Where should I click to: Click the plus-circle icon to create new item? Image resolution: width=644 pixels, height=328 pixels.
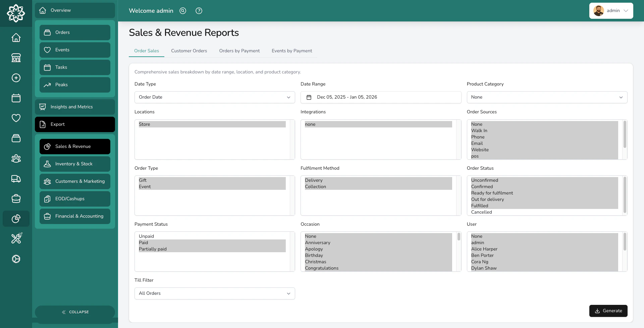click(x=16, y=78)
